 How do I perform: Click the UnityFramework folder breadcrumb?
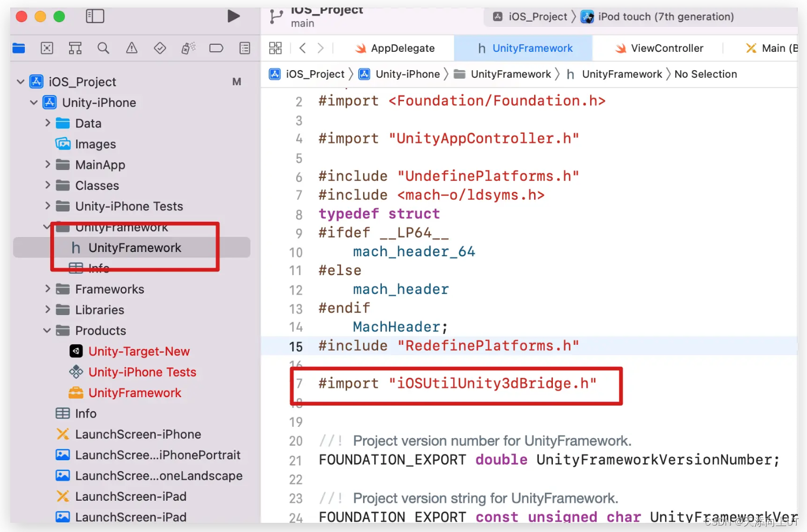(x=502, y=74)
